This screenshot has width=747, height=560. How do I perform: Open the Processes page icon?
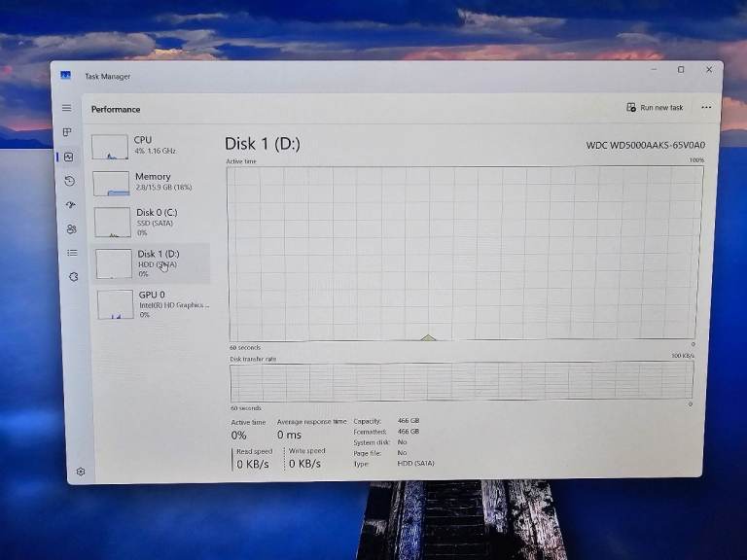[67, 132]
